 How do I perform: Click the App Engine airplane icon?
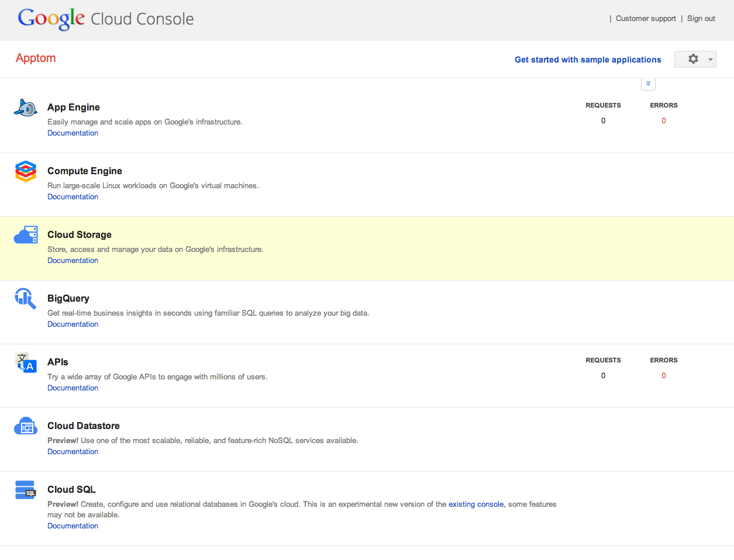click(x=26, y=108)
